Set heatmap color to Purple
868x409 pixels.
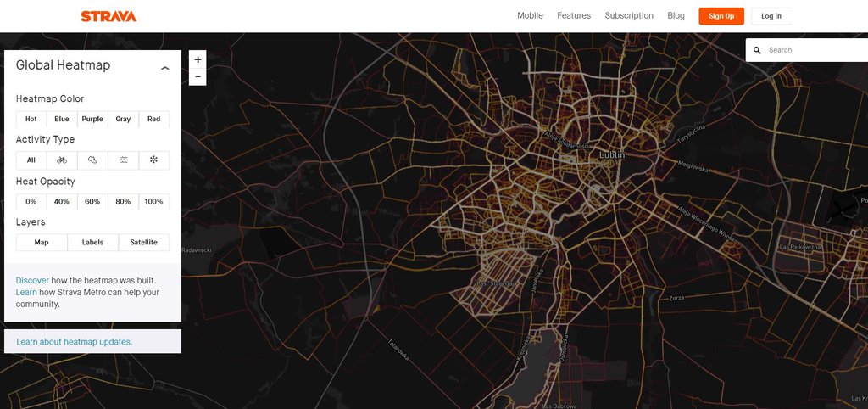click(92, 119)
